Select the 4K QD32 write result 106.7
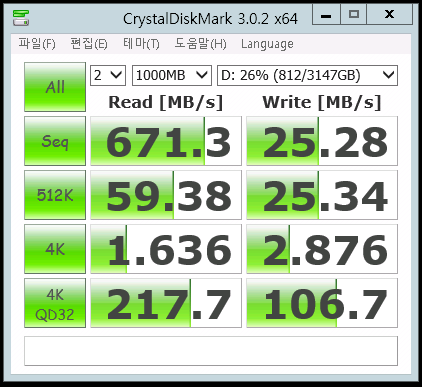This screenshot has width=422, height=387. pyautogui.click(x=322, y=303)
